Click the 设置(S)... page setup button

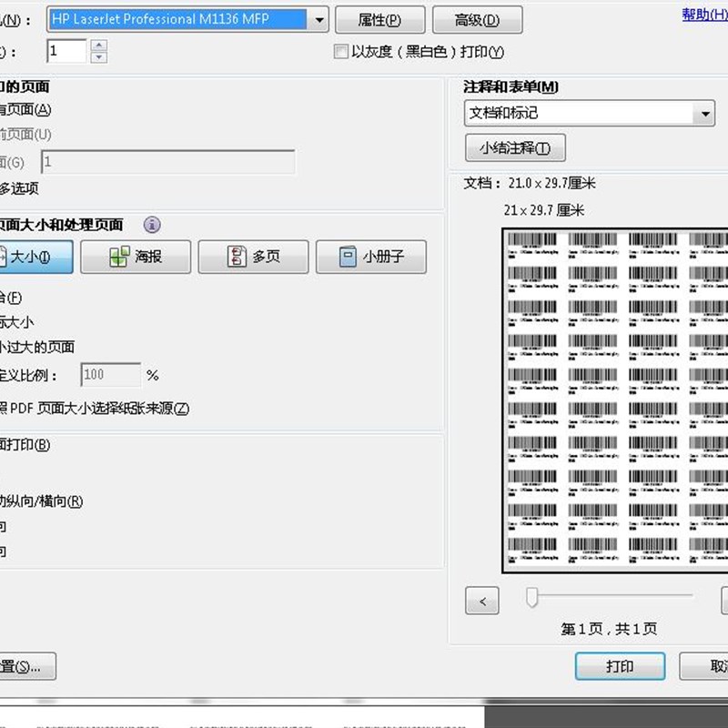(27, 666)
